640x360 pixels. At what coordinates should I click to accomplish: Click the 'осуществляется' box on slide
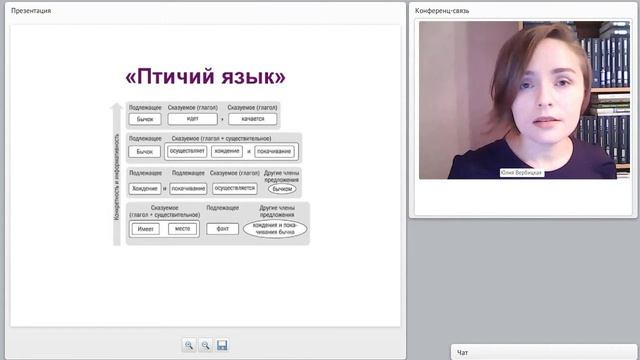click(235, 188)
